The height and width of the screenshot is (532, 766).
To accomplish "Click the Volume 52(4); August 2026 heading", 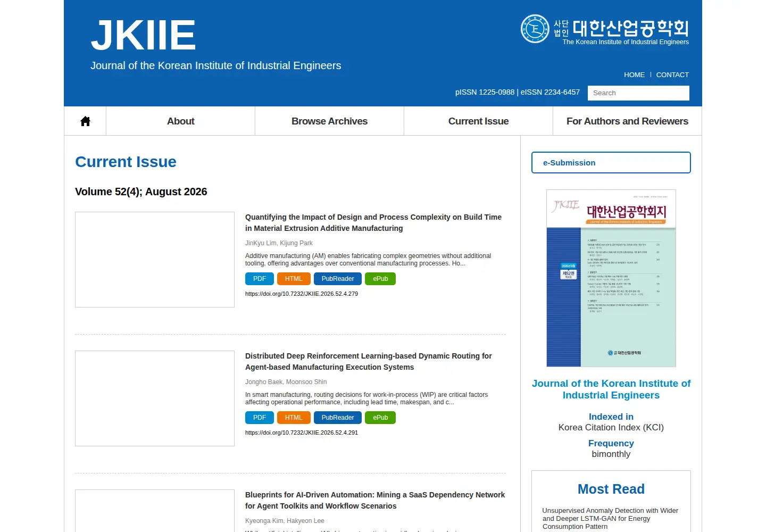I will 141,192.
